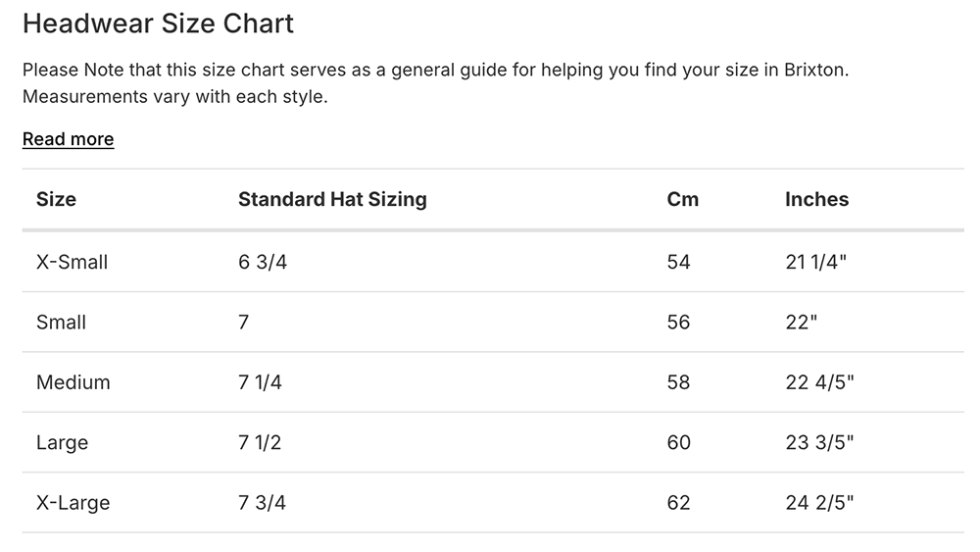The width and height of the screenshot is (980, 552).
Task: Click the 7 1/2 hat sizing cell
Action: 260,442
